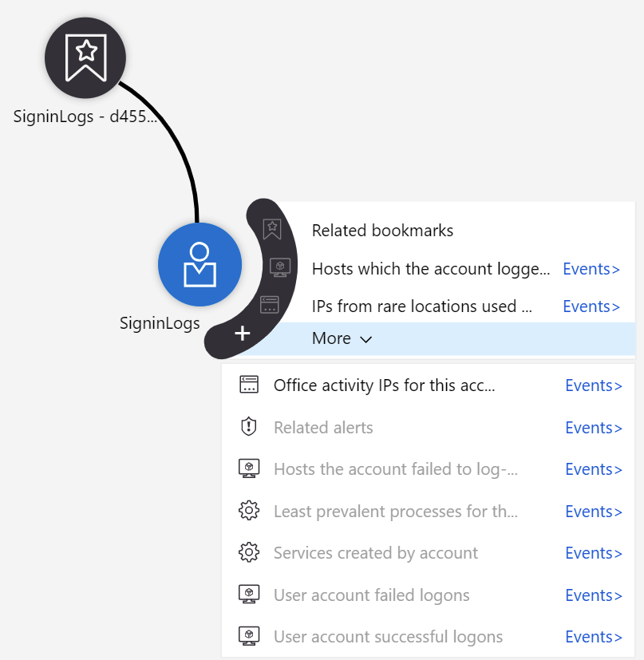
Task: Click bookmark icon in the radial menu
Action: 272,229
